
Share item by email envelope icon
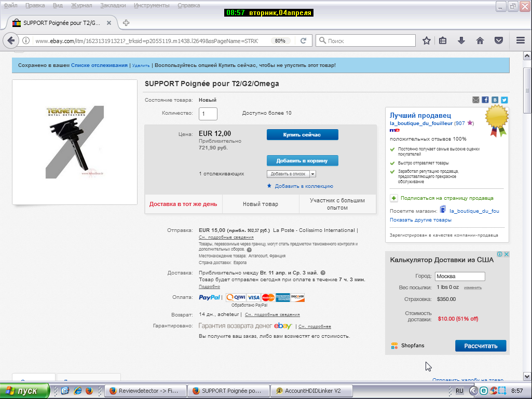476,100
